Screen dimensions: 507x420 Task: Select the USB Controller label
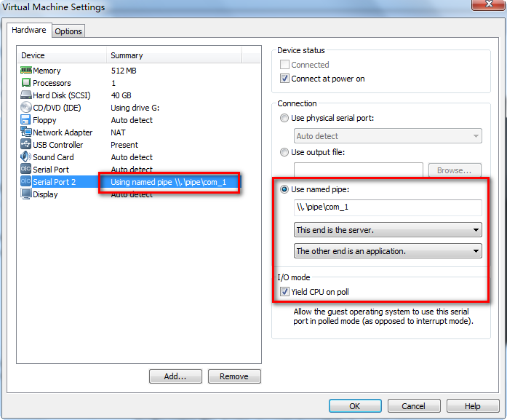(x=58, y=145)
